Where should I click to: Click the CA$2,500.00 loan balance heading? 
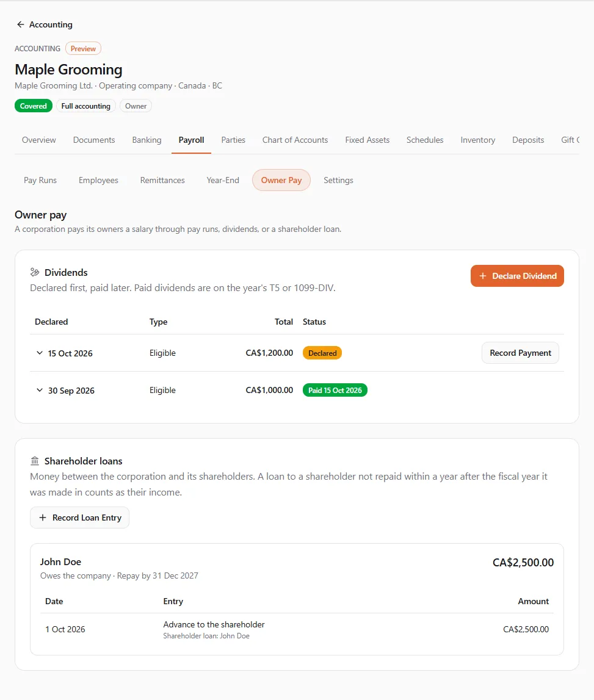click(523, 563)
